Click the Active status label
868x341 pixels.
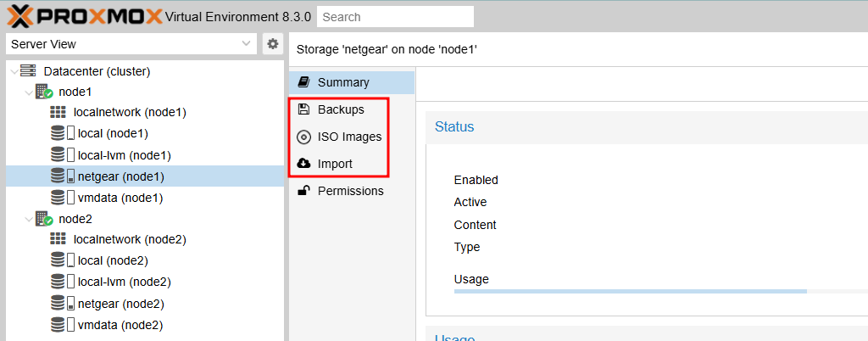click(470, 203)
